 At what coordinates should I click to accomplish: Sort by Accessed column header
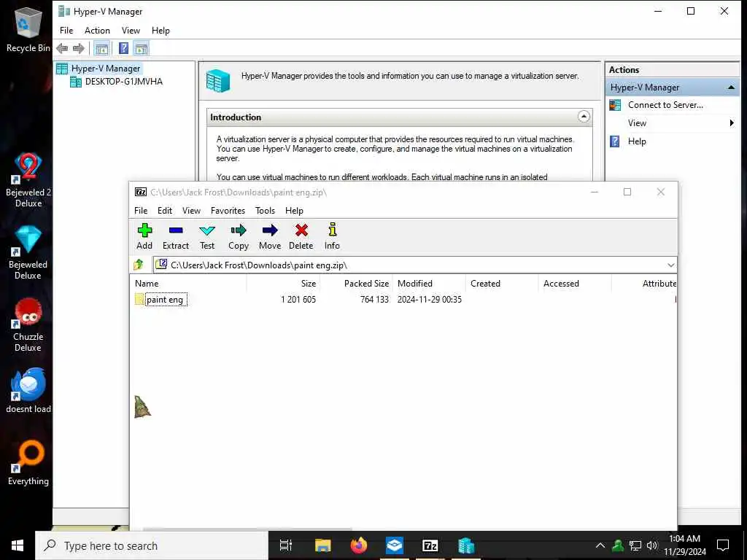[575, 284]
